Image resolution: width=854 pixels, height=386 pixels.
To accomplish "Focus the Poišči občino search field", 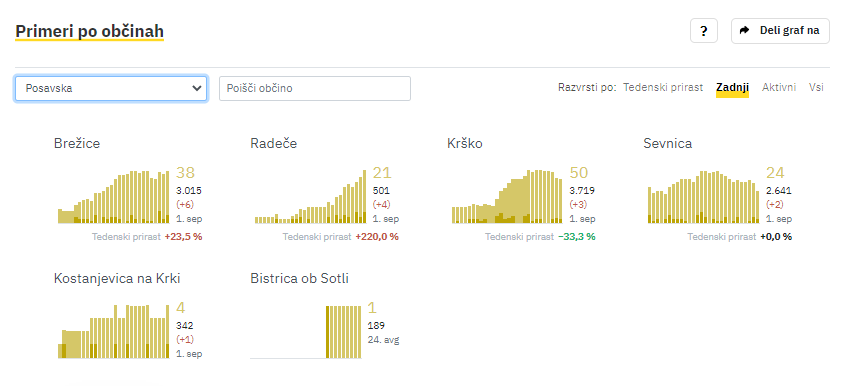I will (x=315, y=88).
